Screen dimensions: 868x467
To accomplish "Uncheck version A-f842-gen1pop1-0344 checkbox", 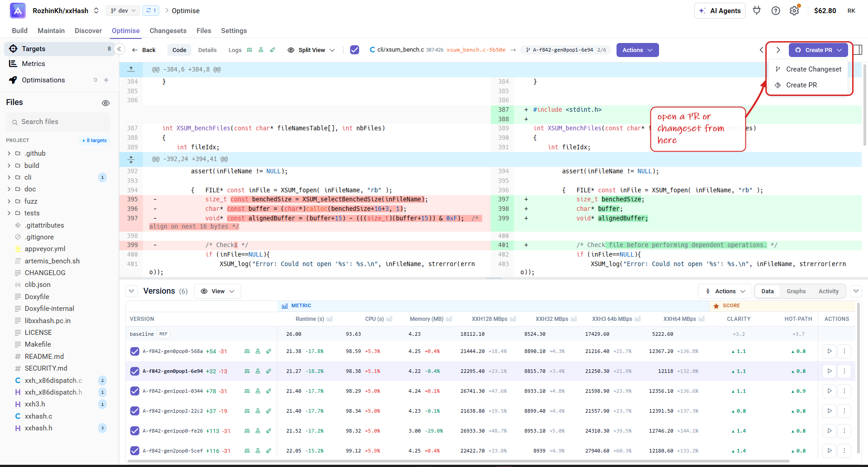I will (134, 391).
